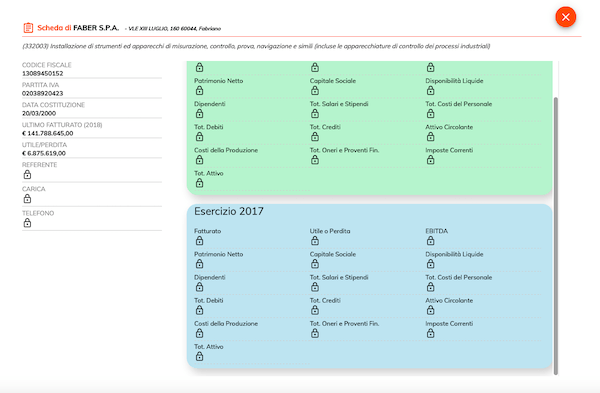The image size is (600, 393).
Task: Click the lock icon under TELEFONO
Action: click(x=27, y=223)
